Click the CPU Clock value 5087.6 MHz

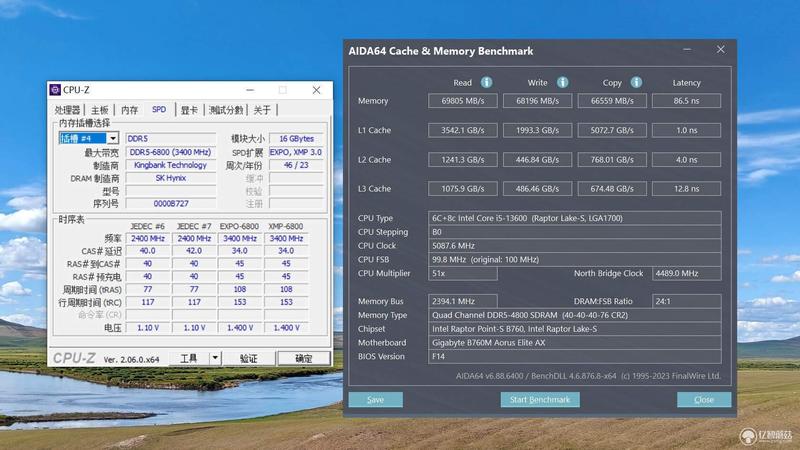click(x=574, y=245)
